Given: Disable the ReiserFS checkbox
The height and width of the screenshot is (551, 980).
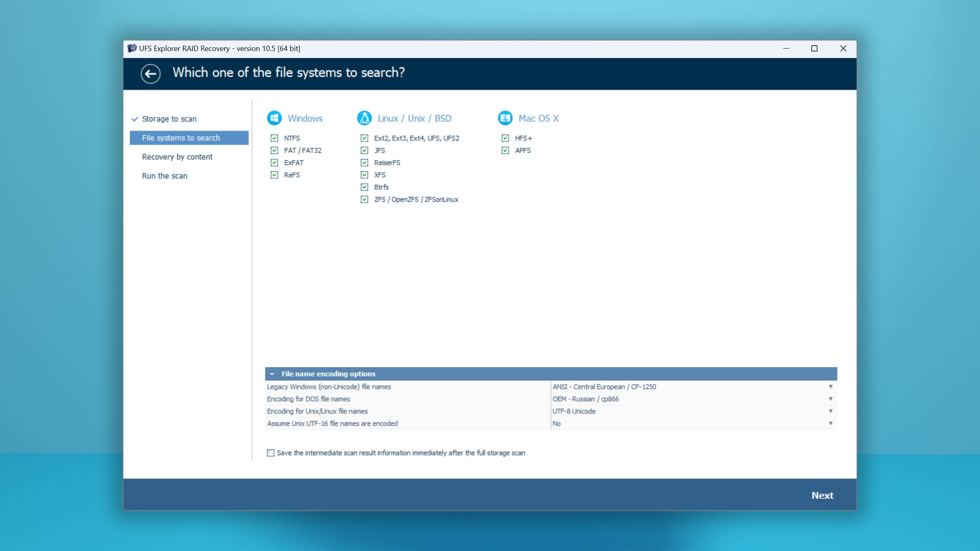Looking at the screenshot, I should (364, 162).
